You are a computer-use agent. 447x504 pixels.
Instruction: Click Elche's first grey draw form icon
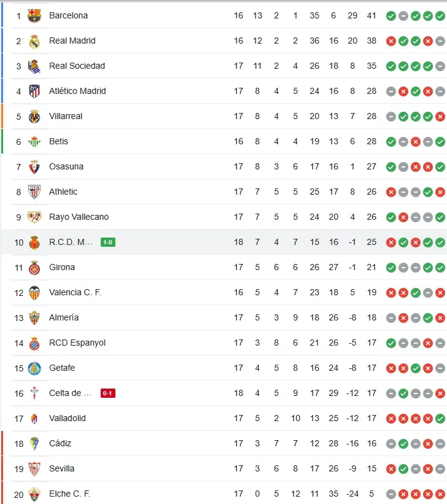[391, 494]
